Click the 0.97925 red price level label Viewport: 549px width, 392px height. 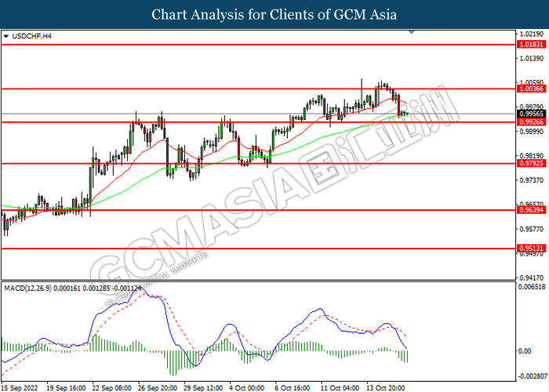532,163
